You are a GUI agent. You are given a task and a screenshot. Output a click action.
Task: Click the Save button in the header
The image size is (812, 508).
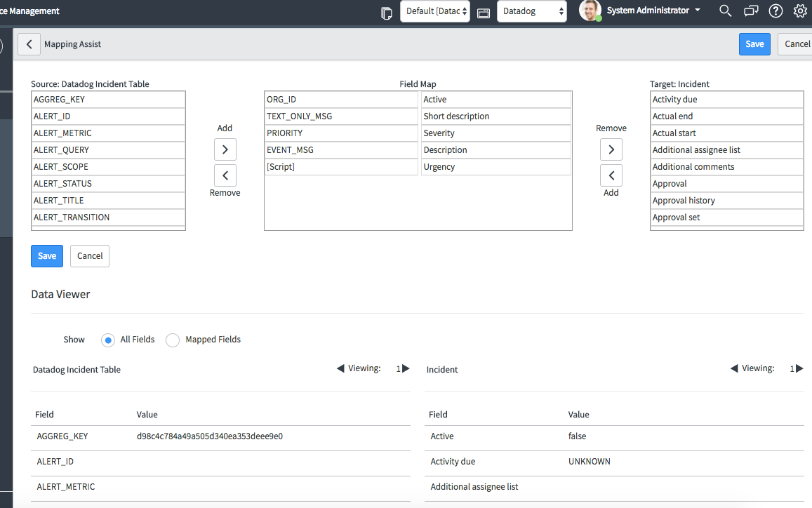[x=754, y=44]
